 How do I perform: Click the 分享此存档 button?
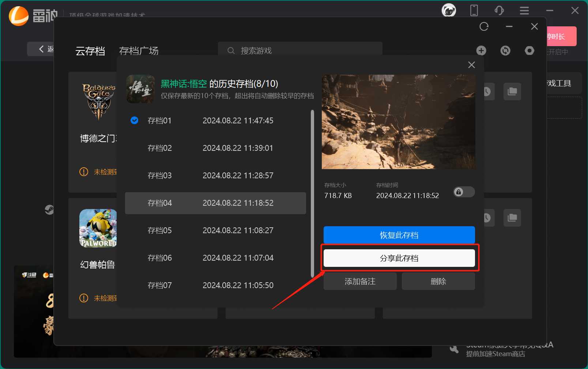[399, 258]
